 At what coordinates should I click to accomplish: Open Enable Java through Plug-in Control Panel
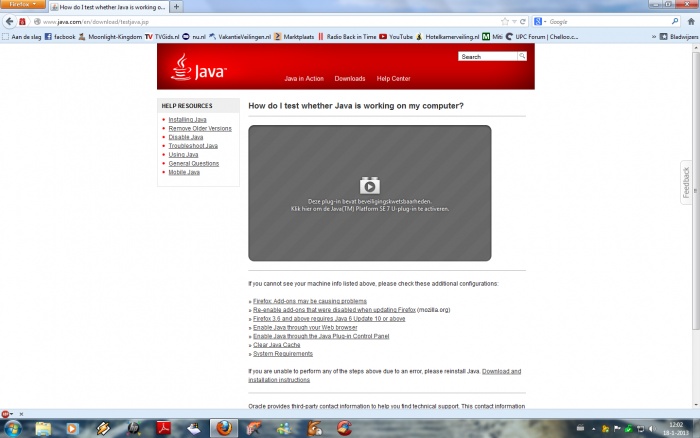tap(321, 336)
